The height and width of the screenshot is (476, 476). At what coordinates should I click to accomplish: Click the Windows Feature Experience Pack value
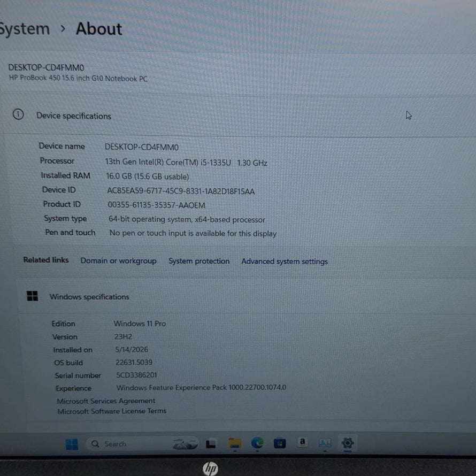(x=201, y=388)
